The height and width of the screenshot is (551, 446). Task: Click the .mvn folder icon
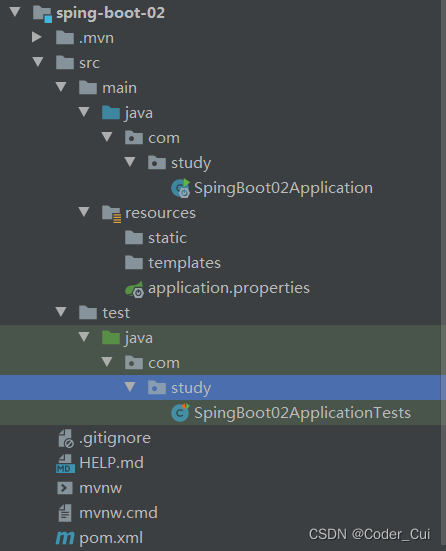click(65, 38)
